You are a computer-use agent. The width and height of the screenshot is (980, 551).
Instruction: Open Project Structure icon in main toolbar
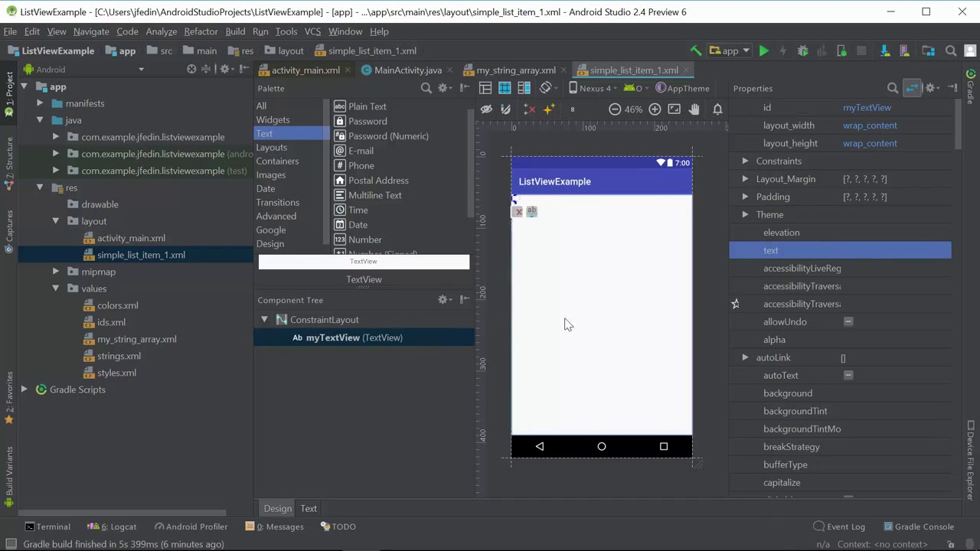(929, 51)
